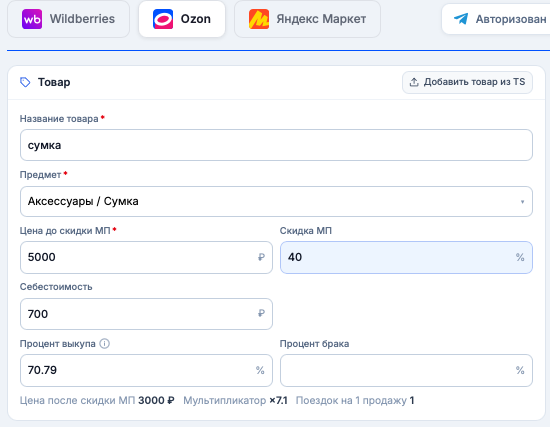Focus the Название товара field with сумка
550x427 pixels.
(x=276, y=145)
